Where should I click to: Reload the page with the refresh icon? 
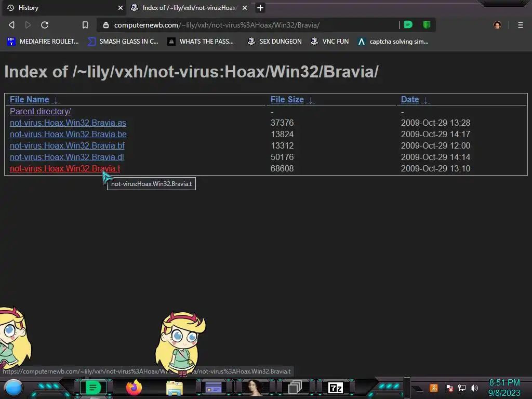(x=45, y=25)
